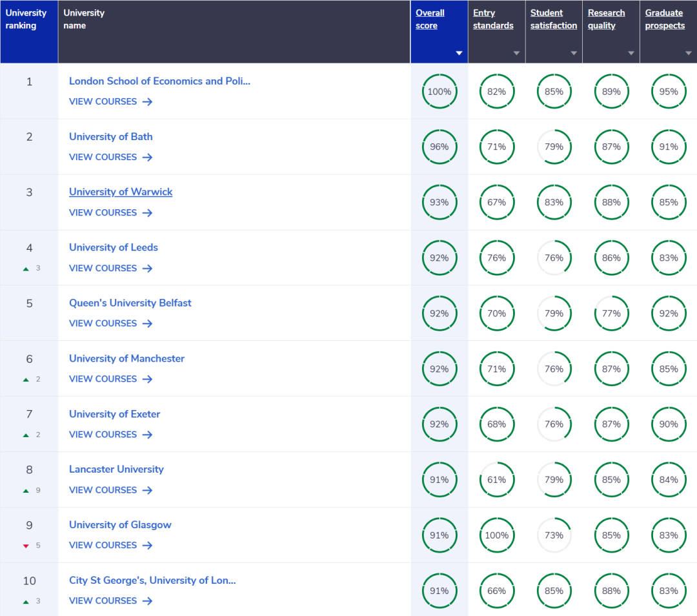Click the green up-arrow under University of Leeds rank 4
This screenshot has height=616, width=697.
[26, 269]
